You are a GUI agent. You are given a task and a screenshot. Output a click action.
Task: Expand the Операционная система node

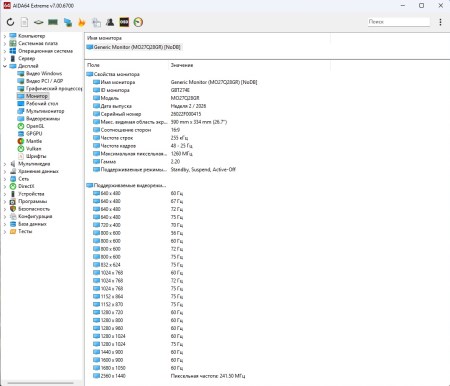point(5,51)
